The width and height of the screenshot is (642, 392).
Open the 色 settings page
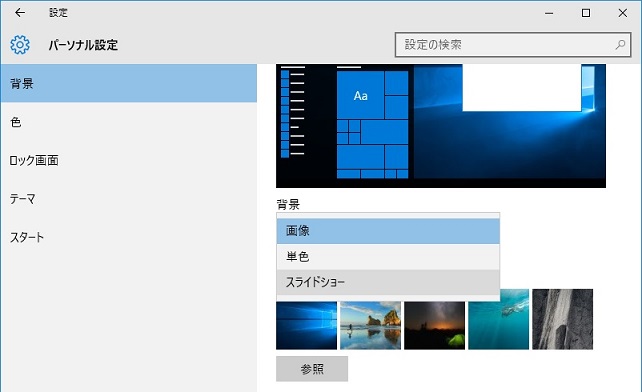[x=129, y=122]
